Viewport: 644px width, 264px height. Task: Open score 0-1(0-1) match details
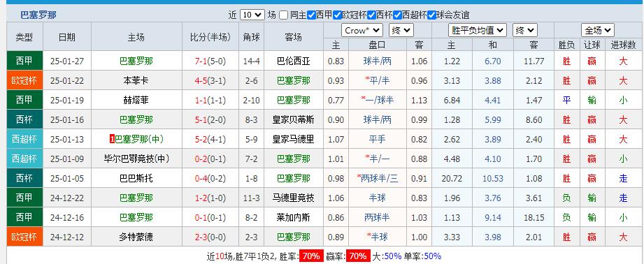210,217
